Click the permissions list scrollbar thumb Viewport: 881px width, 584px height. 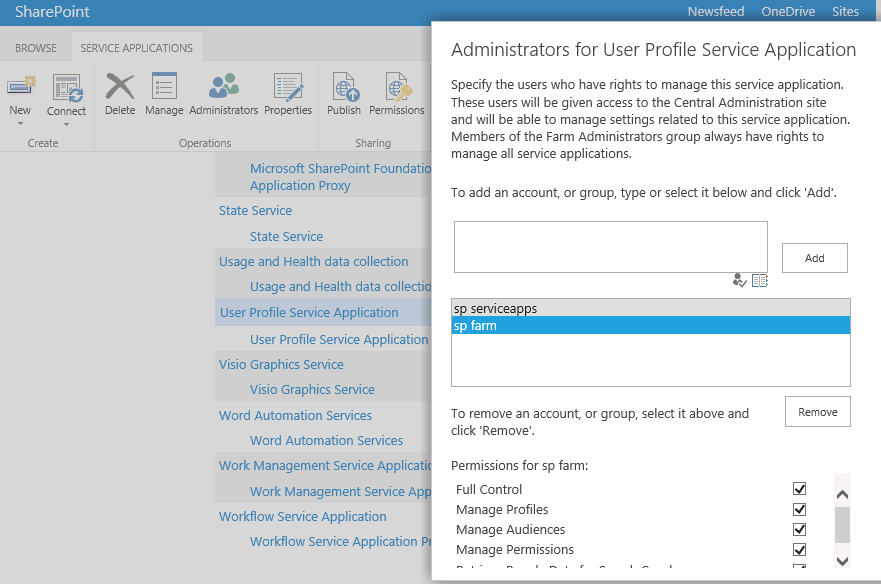point(842,525)
